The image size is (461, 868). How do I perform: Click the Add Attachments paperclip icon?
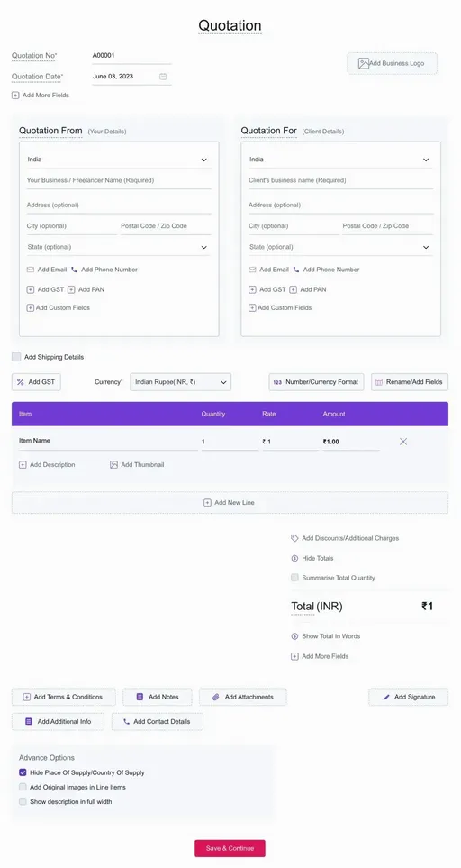tap(216, 697)
